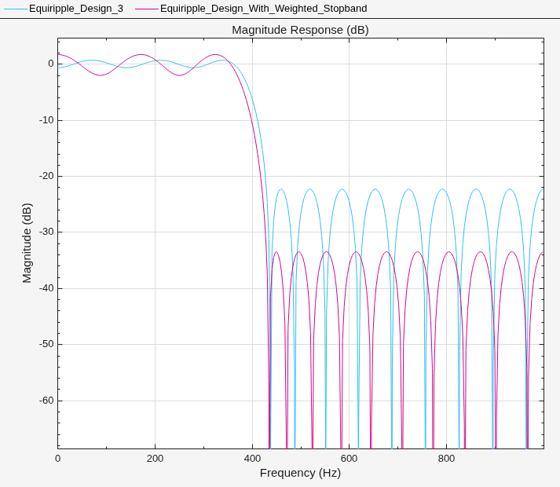Select the Magnitude Response (dB) title
Viewport: 560px width, 487px height.
point(300,30)
